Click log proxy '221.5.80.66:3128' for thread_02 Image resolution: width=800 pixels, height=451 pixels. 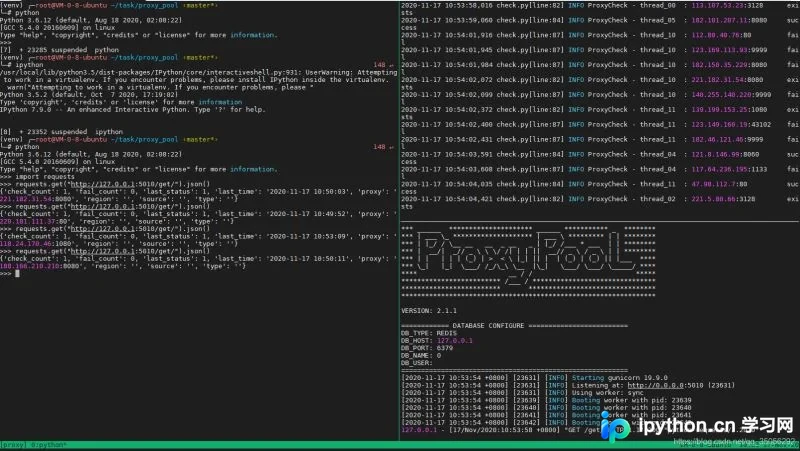click(723, 199)
